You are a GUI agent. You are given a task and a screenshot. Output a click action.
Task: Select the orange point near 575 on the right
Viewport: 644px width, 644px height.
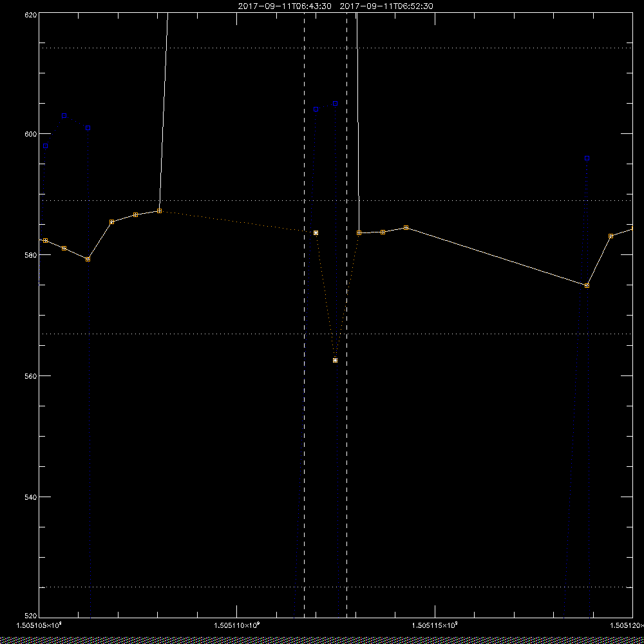[587, 285]
